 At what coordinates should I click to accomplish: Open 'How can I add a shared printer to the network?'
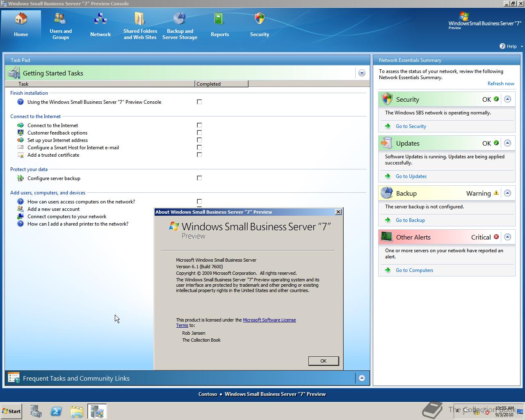click(x=78, y=224)
